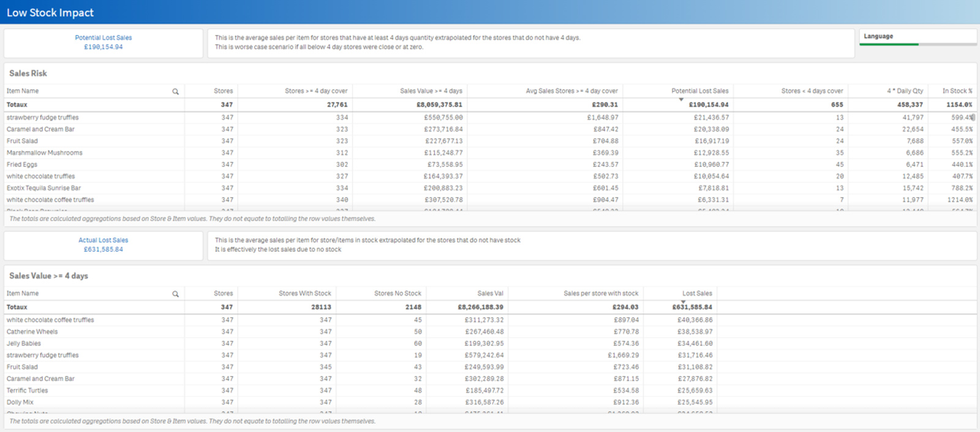Select strawberry fudge truffles in Sales Risk

pos(43,117)
